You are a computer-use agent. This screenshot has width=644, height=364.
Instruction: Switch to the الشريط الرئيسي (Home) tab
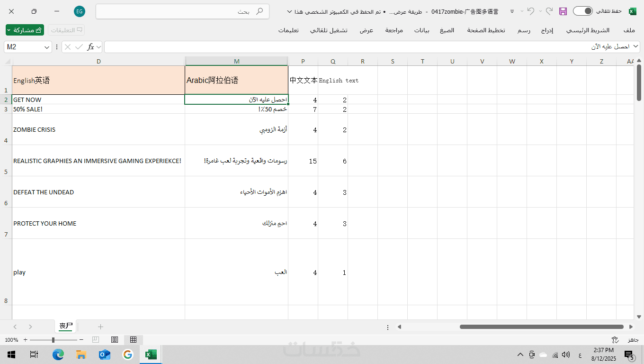(x=588, y=30)
